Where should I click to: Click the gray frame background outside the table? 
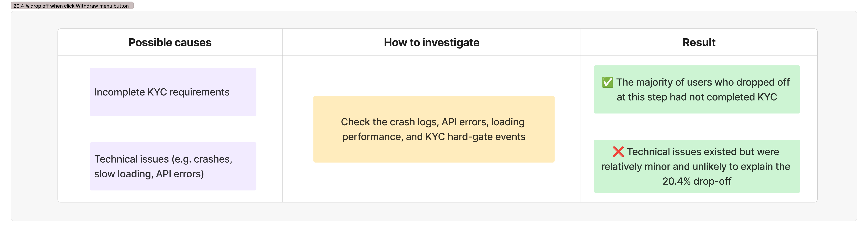34,118
